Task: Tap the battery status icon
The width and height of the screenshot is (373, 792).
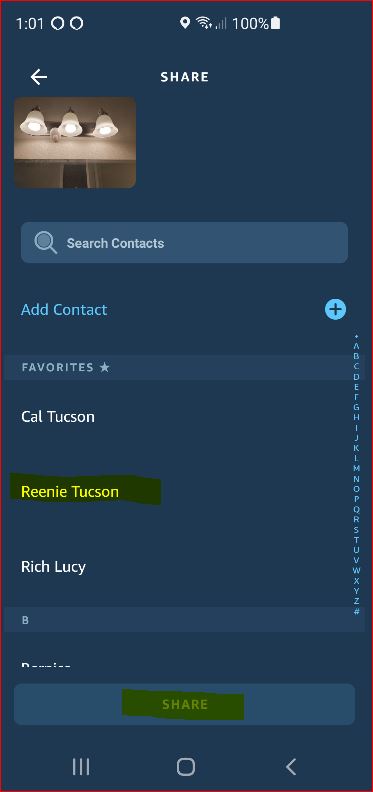Action: click(275, 23)
